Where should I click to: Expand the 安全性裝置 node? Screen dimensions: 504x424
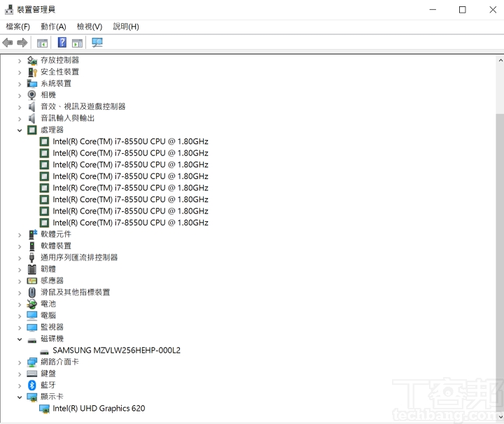pos(20,72)
